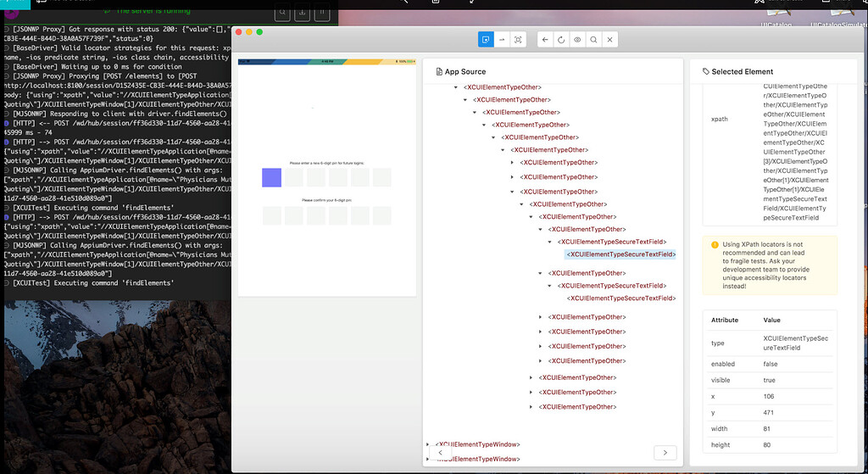The width and height of the screenshot is (868, 474).
Task: Click the App Source document icon
Action: pos(439,72)
